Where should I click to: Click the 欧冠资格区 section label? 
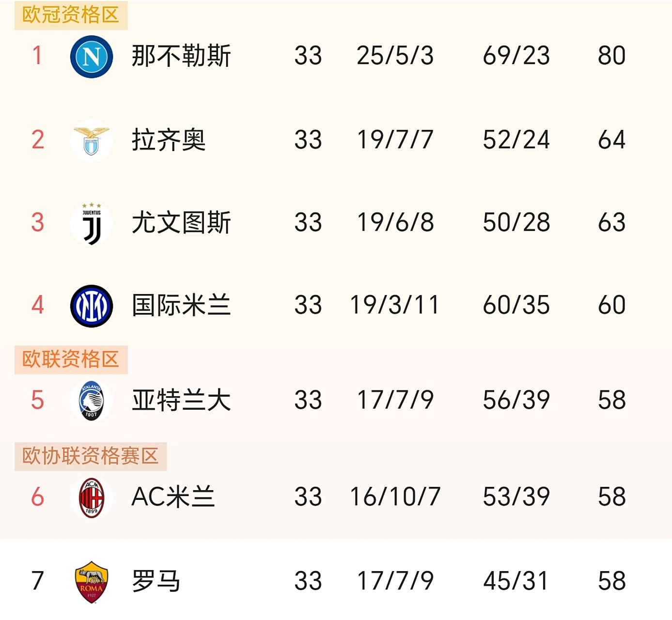(x=71, y=15)
